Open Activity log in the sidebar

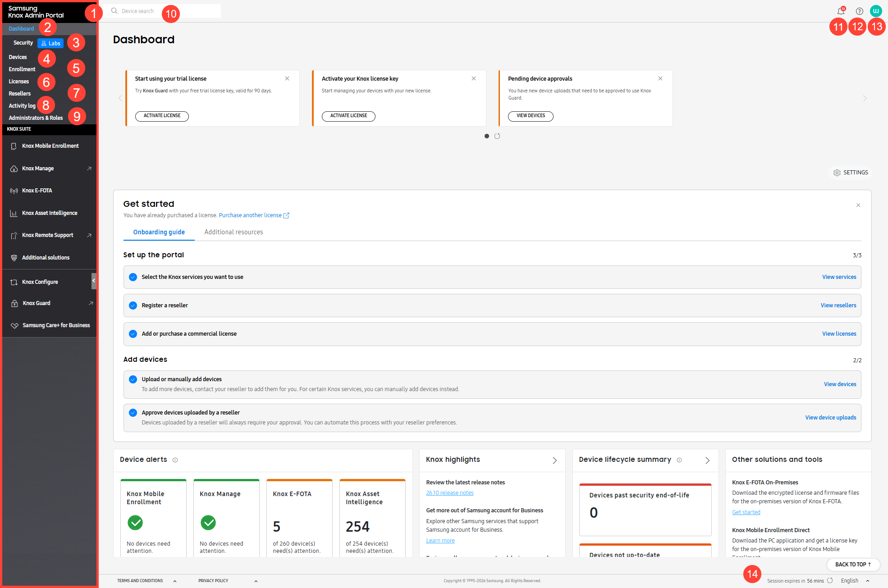(x=22, y=106)
